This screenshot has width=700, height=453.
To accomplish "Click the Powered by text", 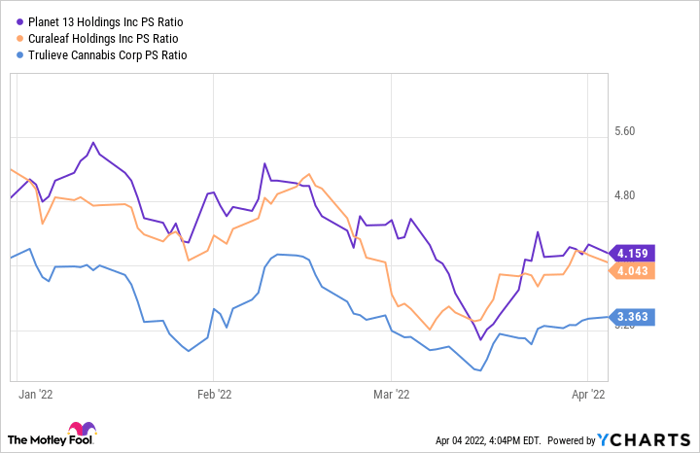I will (x=572, y=439).
